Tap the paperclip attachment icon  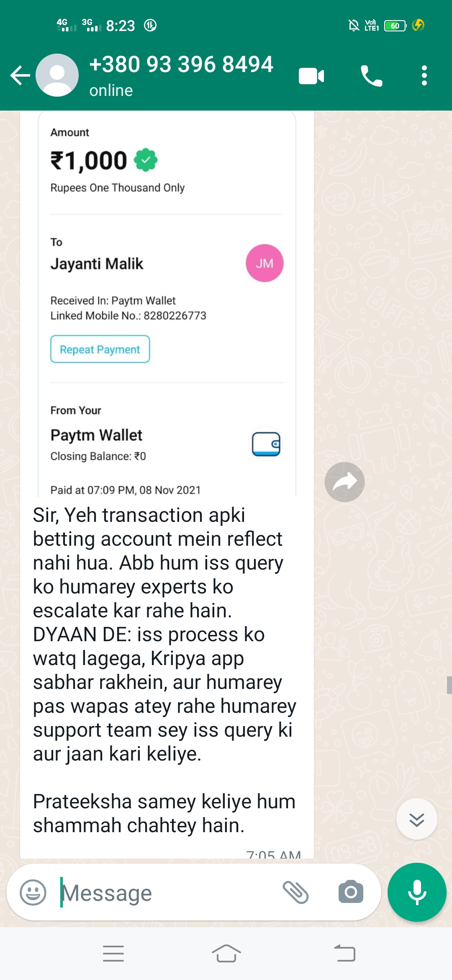[296, 892]
